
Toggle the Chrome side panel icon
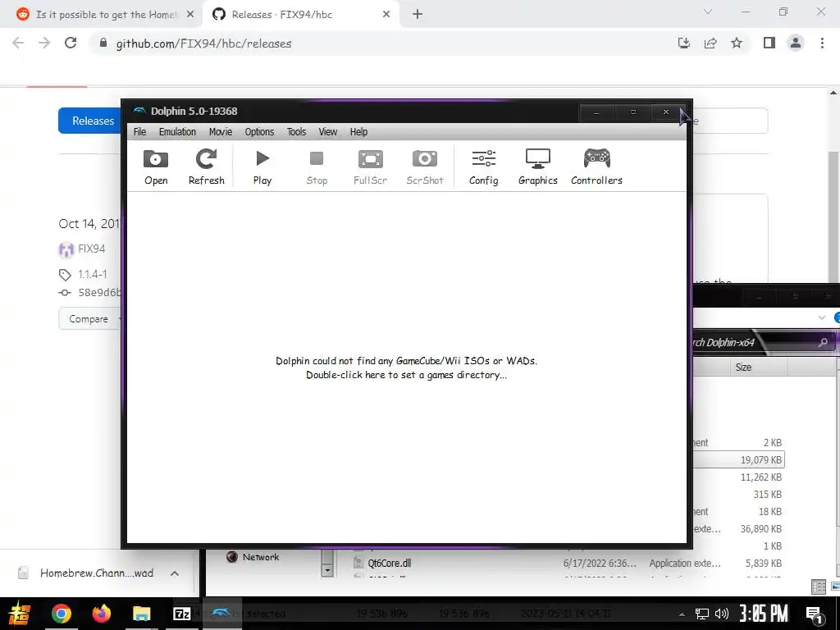tap(769, 43)
